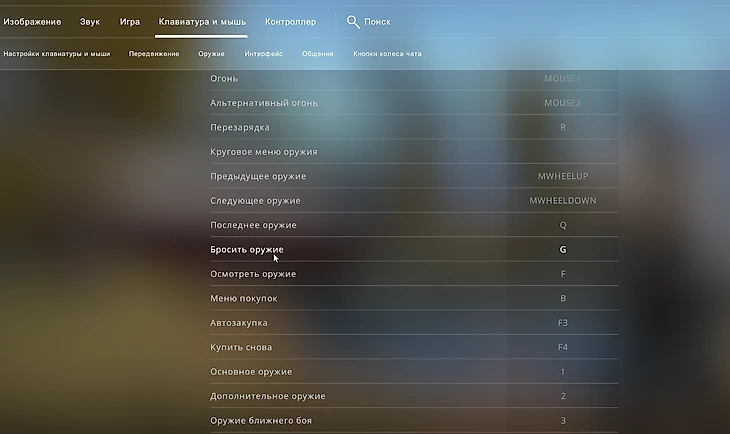The image size is (730, 434).
Task: Select the Альтернативный огонь label
Action: [x=264, y=103]
